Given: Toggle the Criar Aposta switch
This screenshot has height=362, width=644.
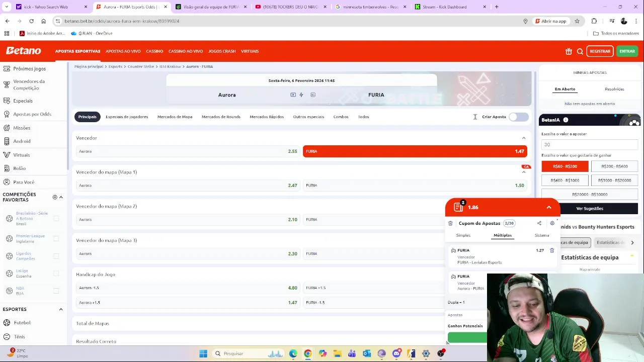Looking at the screenshot, I should (519, 117).
